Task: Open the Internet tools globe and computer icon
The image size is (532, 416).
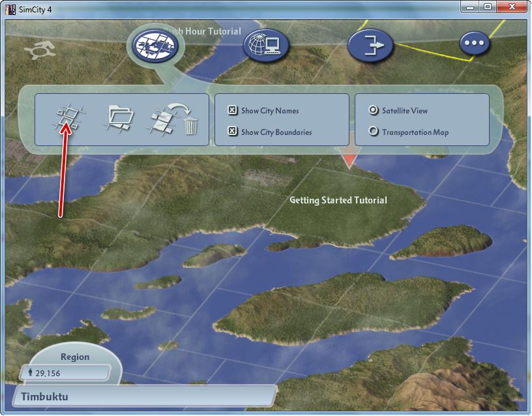Action: click(265, 45)
